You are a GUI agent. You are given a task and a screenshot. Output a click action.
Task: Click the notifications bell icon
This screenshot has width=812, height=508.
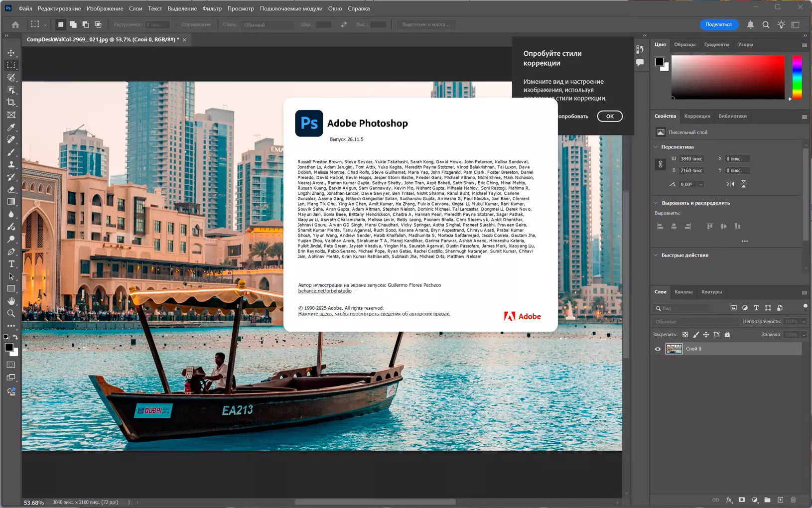tap(750, 24)
